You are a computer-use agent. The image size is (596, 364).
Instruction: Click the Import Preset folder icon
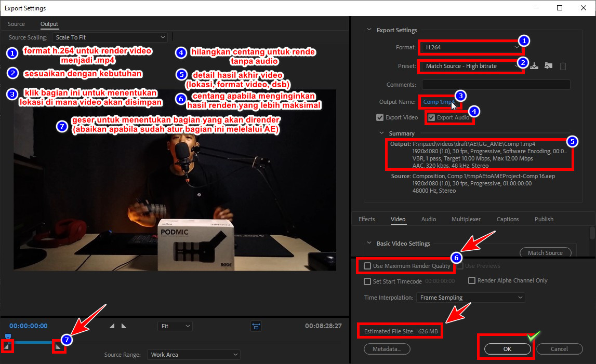[x=548, y=66]
